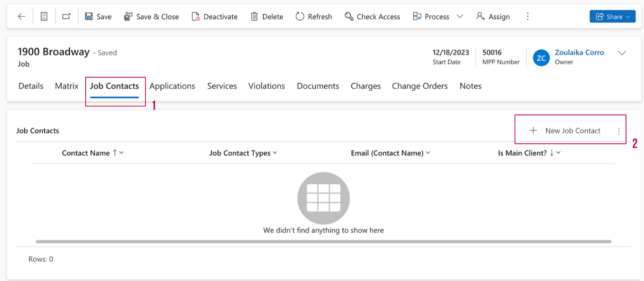Refresh the job record
Viewport: 644px width, 281px height.
point(314,17)
